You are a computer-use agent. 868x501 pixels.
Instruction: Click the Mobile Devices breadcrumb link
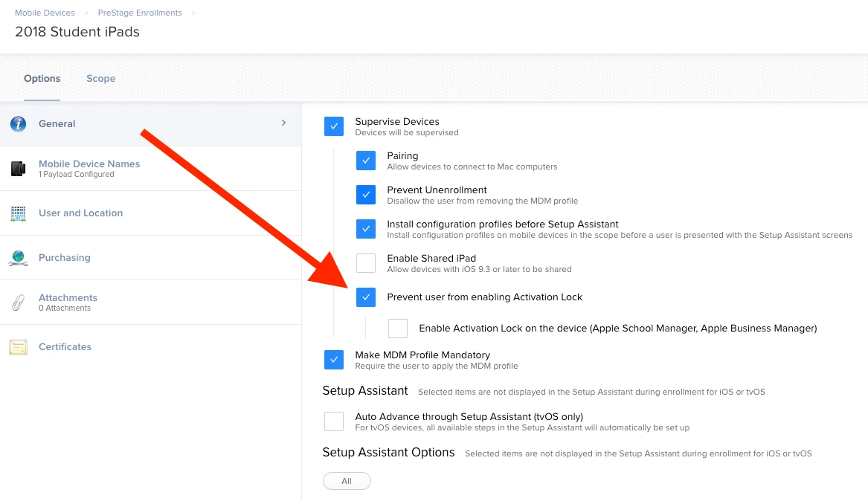click(45, 13)
